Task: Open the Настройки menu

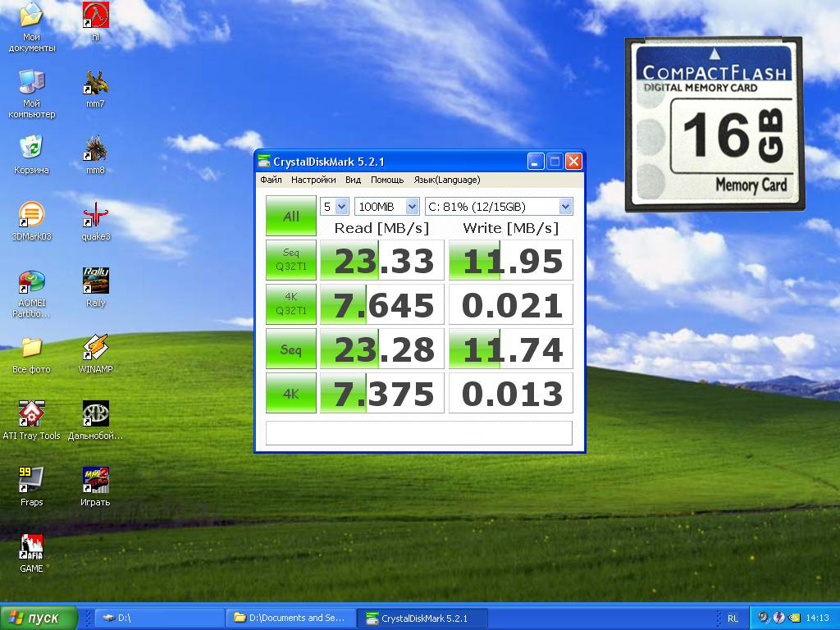Action: pos(313,180)
